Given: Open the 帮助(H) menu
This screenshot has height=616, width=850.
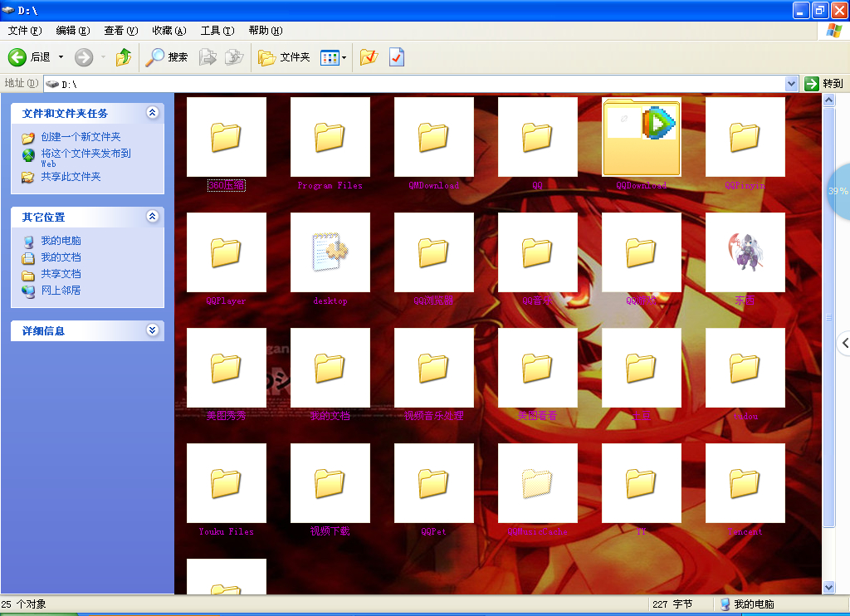Looking at the screenshot, I should point(266,31).
